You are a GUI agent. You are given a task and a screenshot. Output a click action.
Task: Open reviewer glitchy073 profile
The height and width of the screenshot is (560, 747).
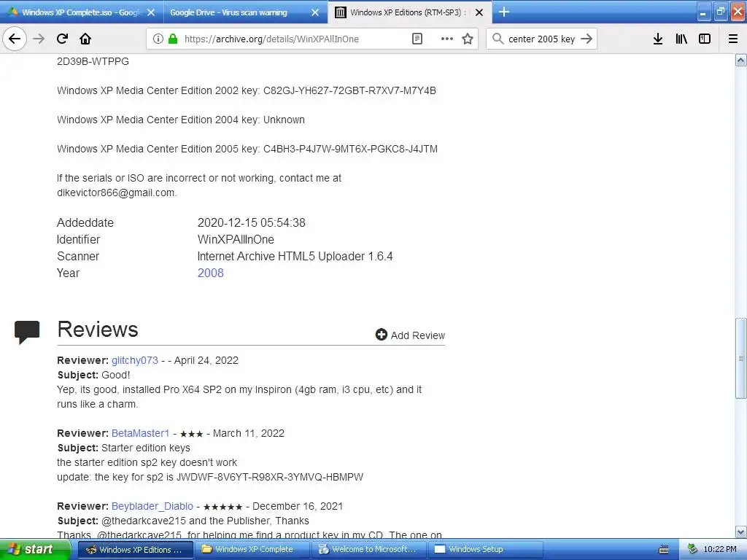135,360
